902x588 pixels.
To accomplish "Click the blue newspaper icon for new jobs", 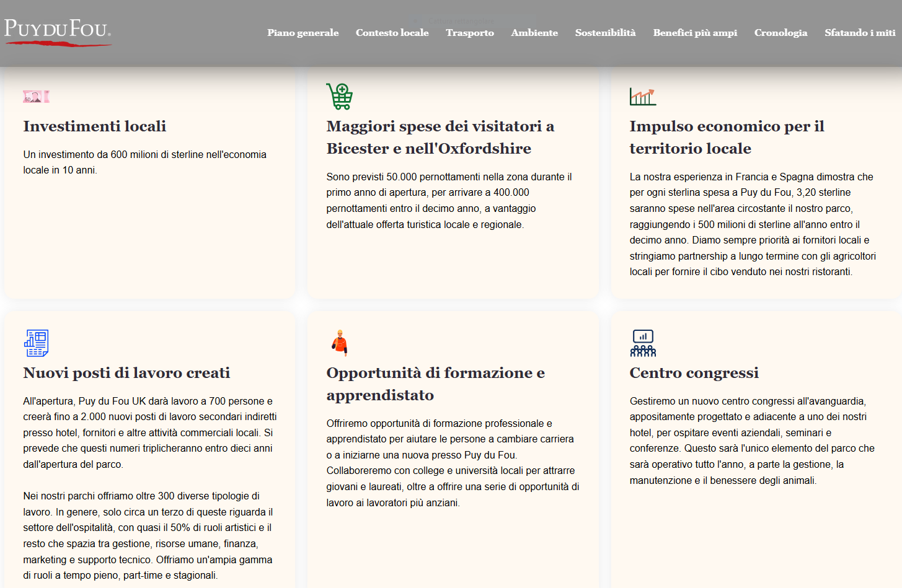I will (37, 343).
